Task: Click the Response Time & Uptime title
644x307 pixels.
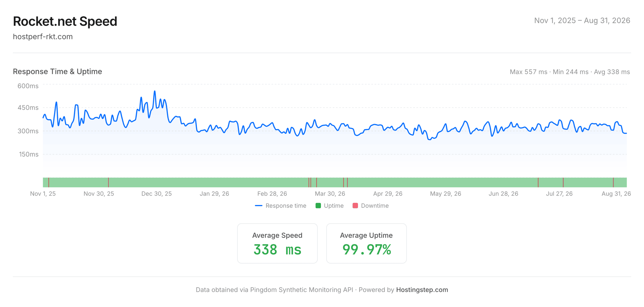Action: [57, 72]
